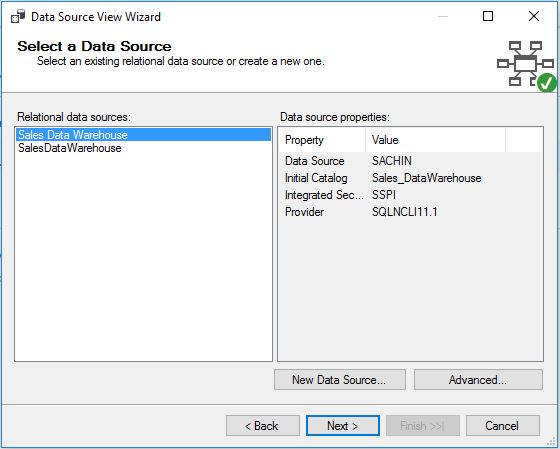Select the Integrated Security property row
The image size is (560, 449).
(x=411, y=195)
